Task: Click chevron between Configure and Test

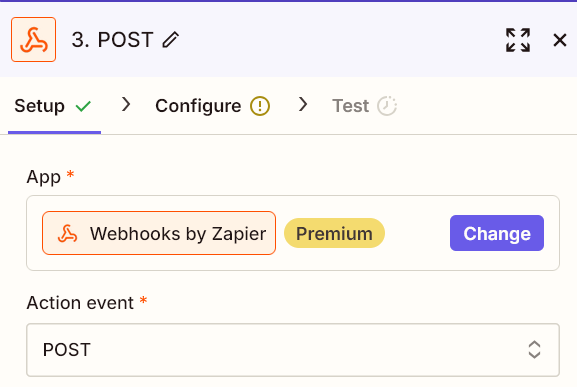Action: click(303, 104)
